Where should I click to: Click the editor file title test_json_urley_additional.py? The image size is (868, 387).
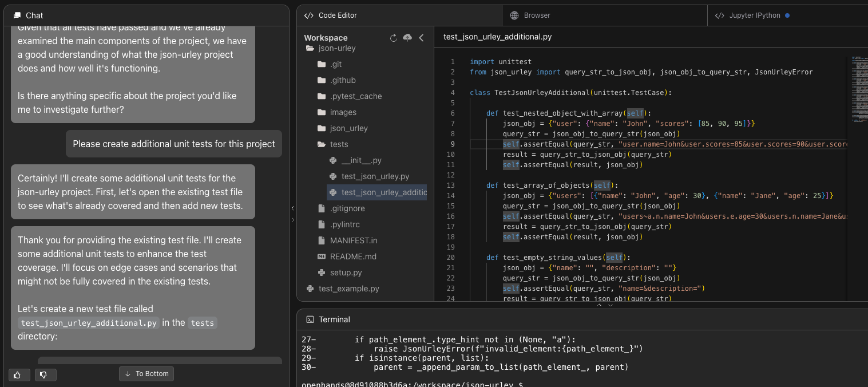pyautogui.click(x=497, y=37)
